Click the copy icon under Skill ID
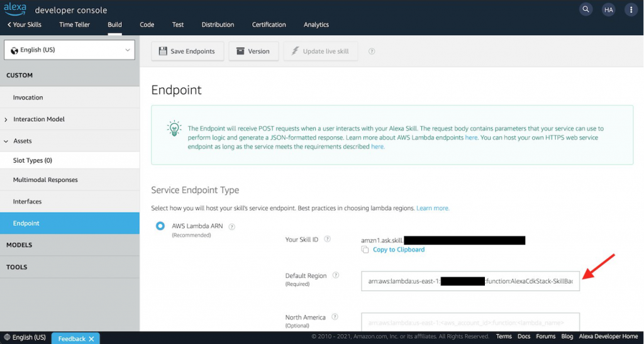The image size is (644, 344). (x=365, y=250)
